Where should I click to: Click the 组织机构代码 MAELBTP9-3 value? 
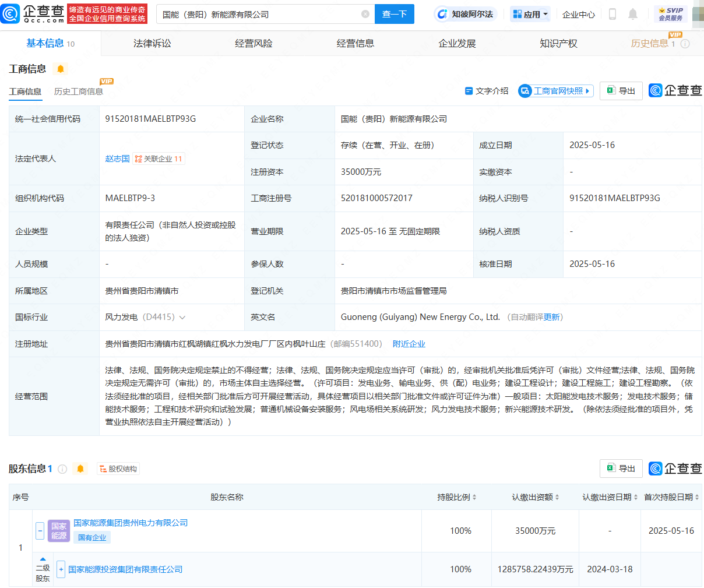130,198
